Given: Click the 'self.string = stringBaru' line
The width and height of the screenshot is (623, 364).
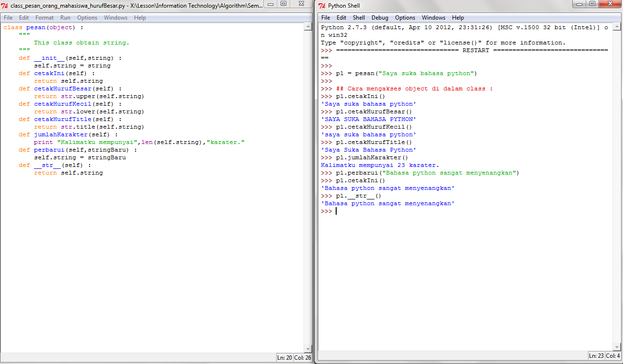Looking at the screenshot, I should tap(79, 157).
